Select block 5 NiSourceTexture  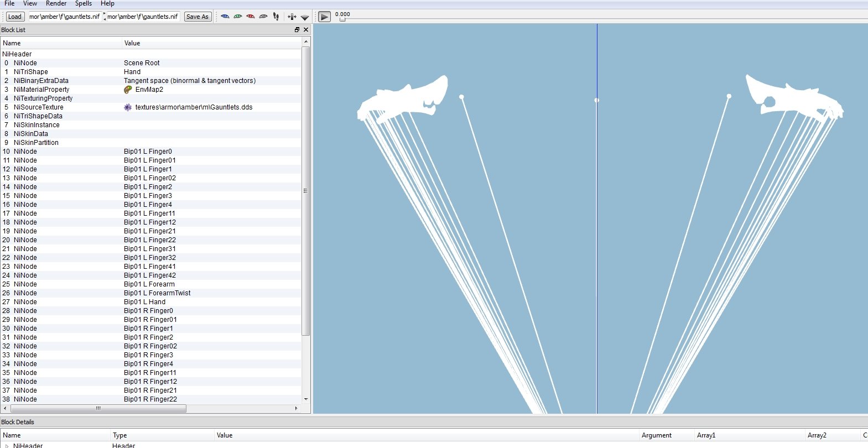point(151,107)
